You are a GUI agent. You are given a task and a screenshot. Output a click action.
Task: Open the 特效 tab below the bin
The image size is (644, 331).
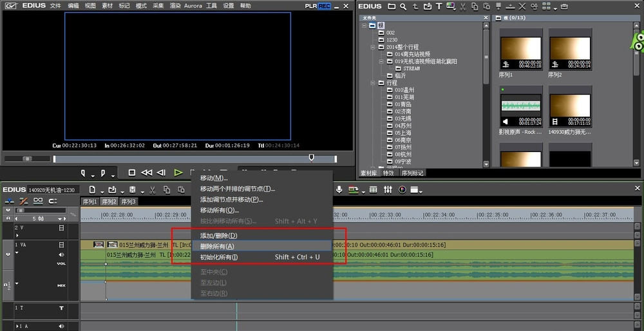tap(388, 173)
